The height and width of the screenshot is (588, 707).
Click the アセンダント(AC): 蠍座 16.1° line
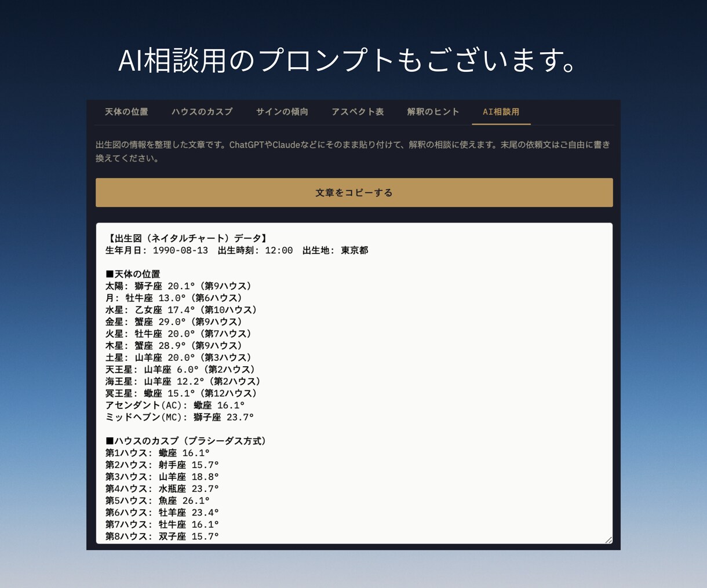click(x=175, y=405)
